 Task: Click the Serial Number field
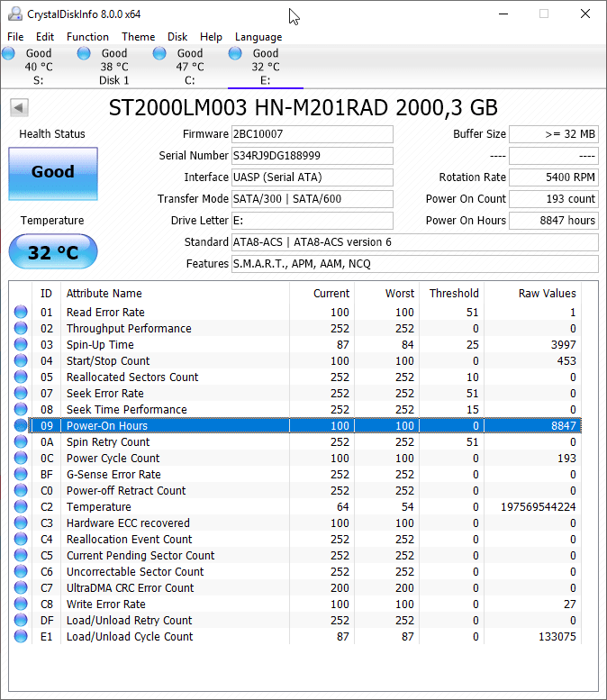(x=313, y=156)
